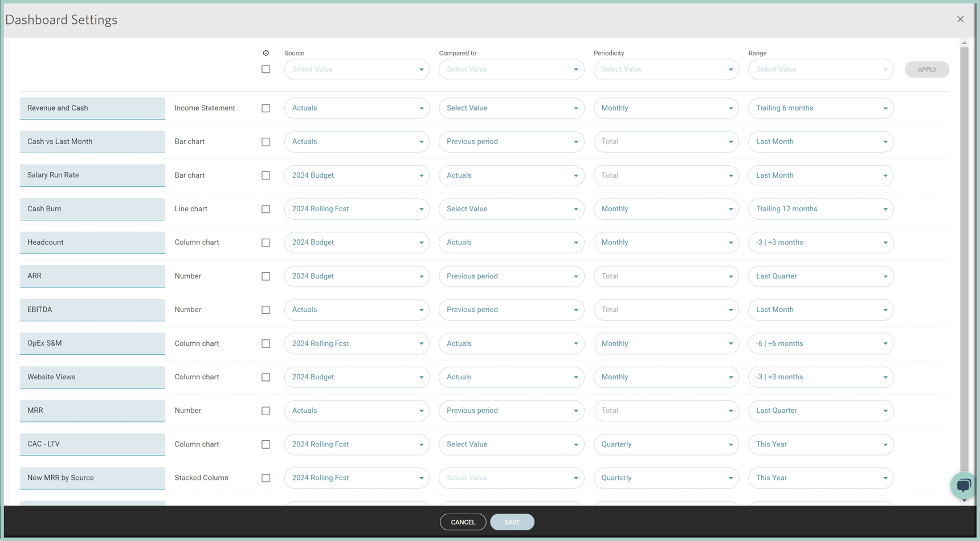
Task: Click the info icon above the checkboxes
Action: [266, 53]
